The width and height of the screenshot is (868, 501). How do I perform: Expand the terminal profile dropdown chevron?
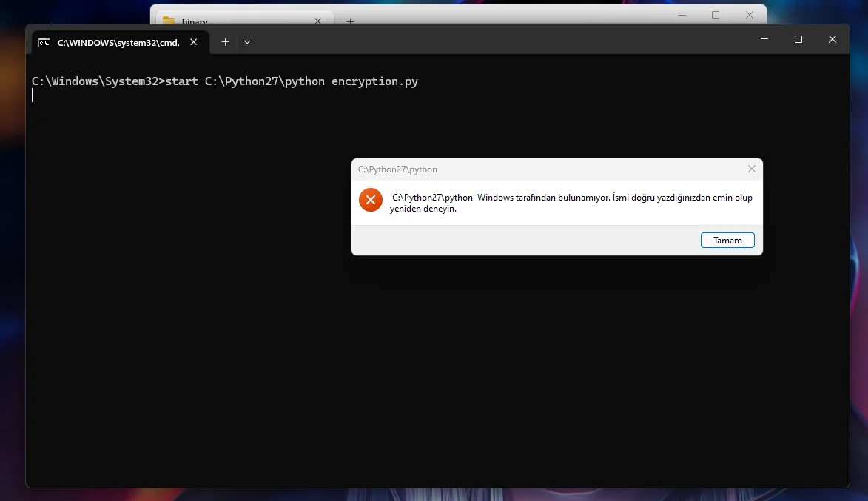[247, 42]
